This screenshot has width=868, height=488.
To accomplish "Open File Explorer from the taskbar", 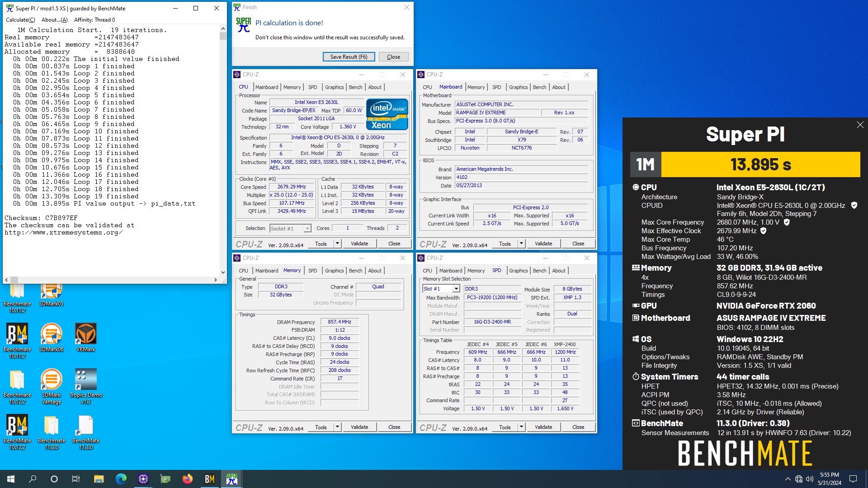I will pyautogui.click(x=99, y=479).
